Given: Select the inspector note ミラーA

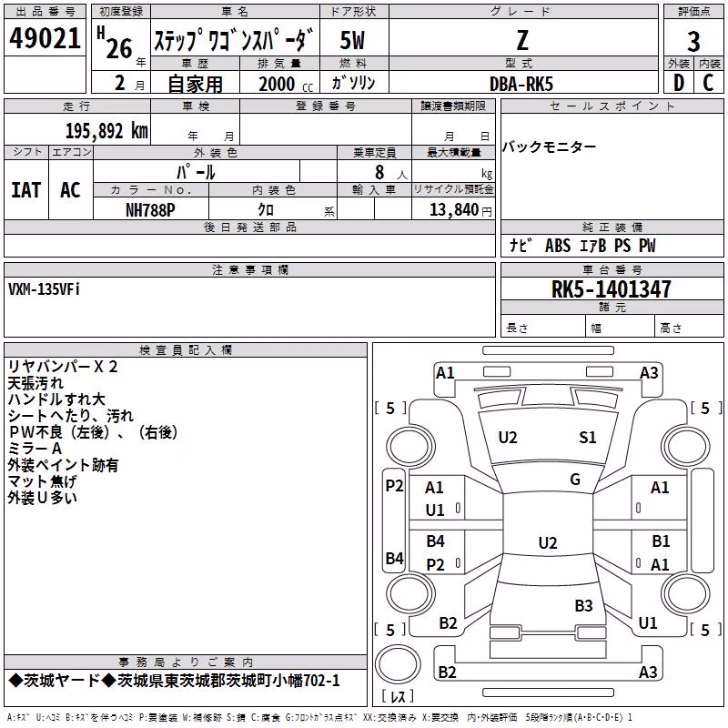Looking at the screenshot, I should tap(35, 449).
